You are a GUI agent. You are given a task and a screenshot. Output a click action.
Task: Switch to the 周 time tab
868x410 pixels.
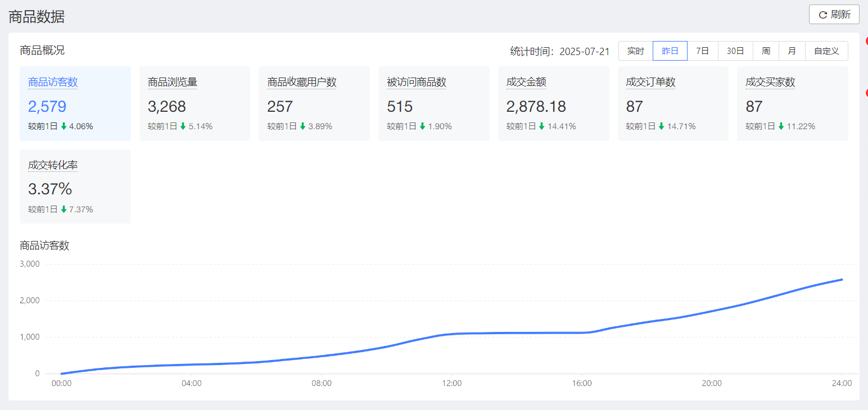point(766,51)
